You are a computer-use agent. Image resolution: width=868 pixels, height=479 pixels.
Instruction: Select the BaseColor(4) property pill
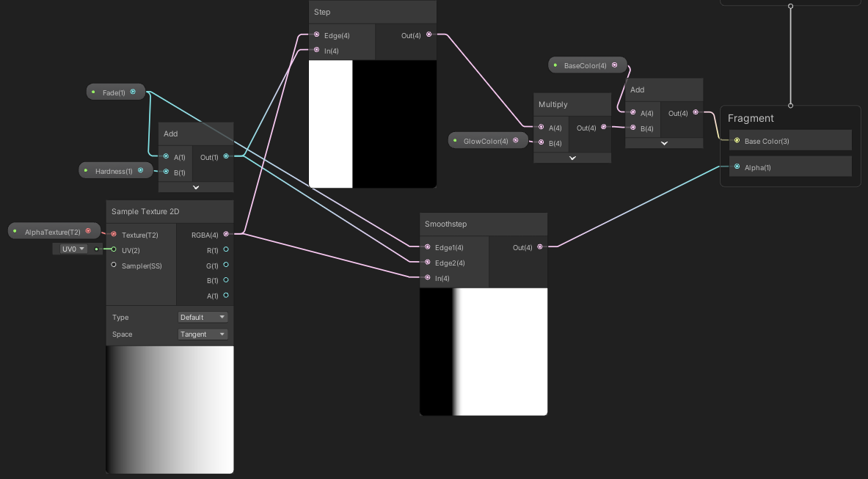587,65
